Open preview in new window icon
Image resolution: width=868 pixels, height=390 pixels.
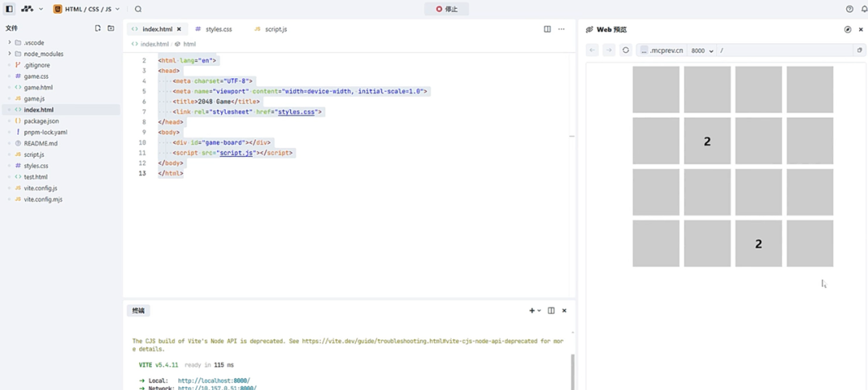860,51
